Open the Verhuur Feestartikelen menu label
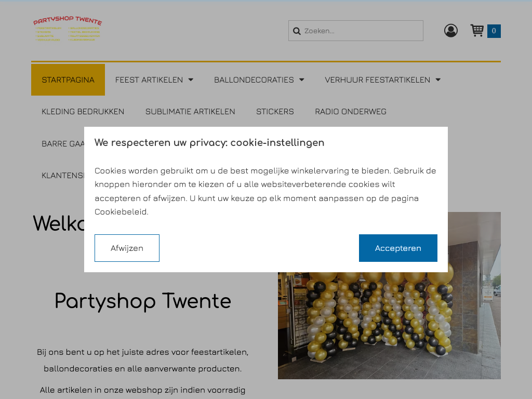The height and width of the screenshot is (399, 532). point(377,79)
